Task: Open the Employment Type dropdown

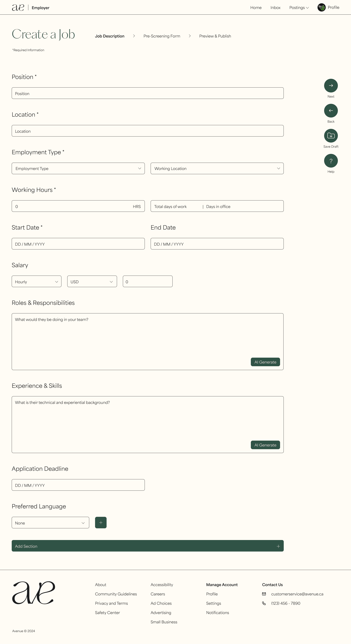Action: (x=78, y=168)
